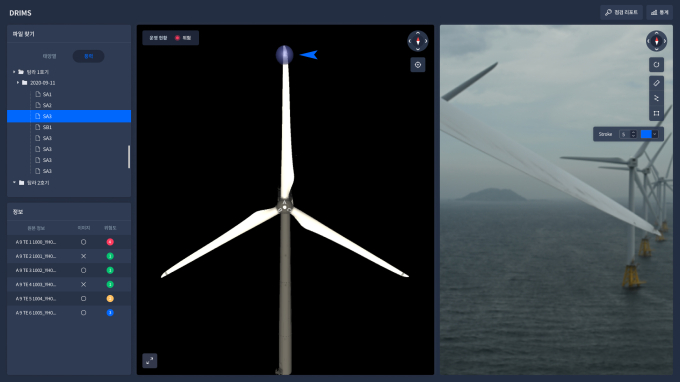Expand the 3D view to fullscreen
Image resolution: width=680 pixels, height=382 pixels.
(x=150, y=360)
